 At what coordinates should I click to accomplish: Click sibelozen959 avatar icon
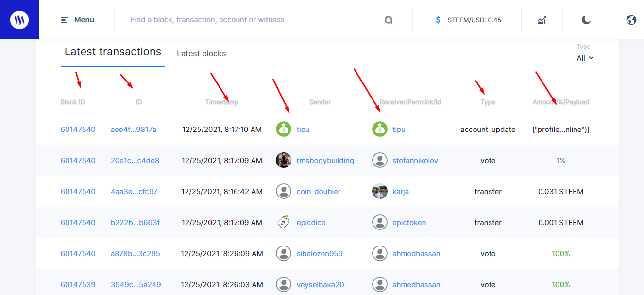(284, 254)
